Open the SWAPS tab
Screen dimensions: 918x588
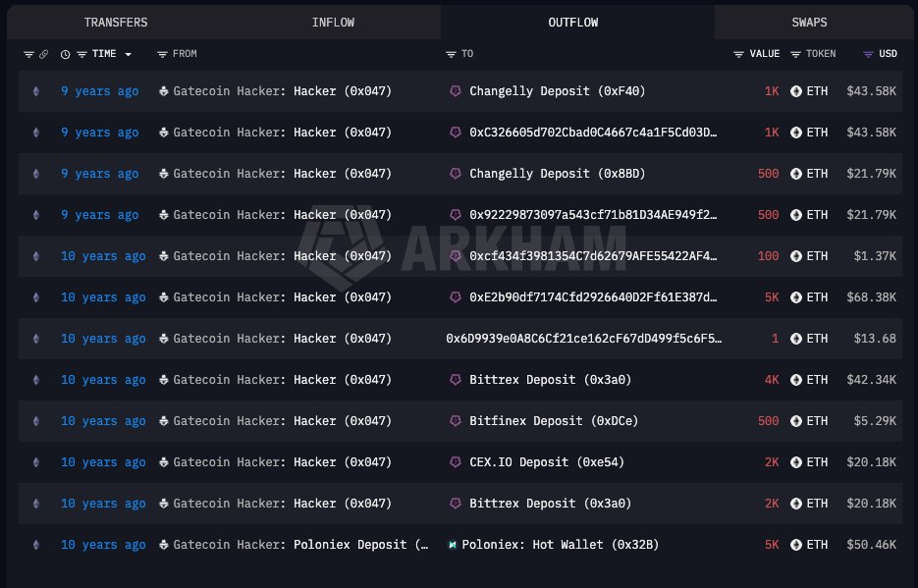coord(809,23)
